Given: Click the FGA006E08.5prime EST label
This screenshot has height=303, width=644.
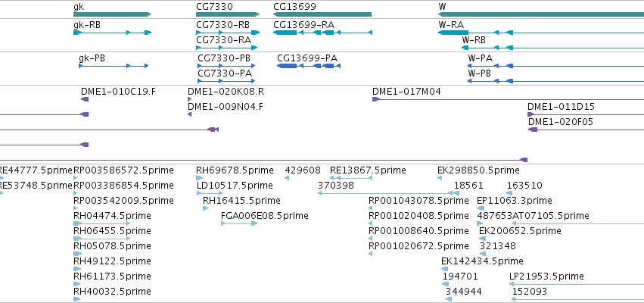Looking at the screenshot, I should click(265, 216).
